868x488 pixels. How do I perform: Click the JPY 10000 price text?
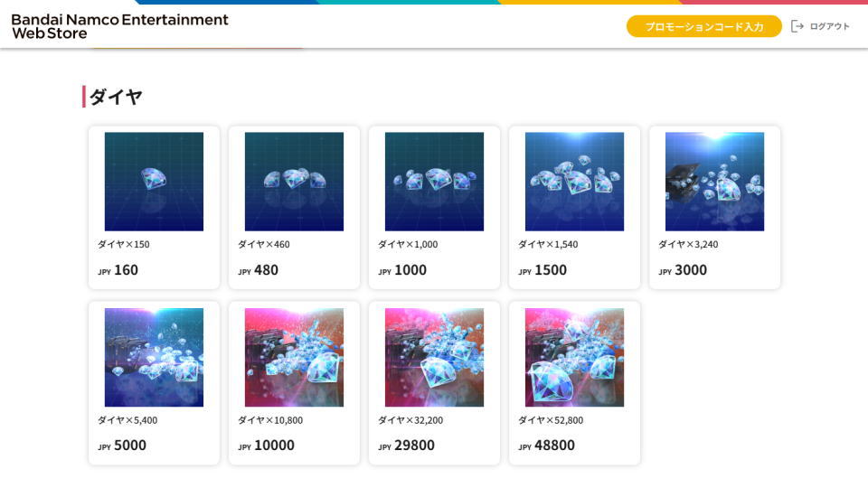[266, 446]
